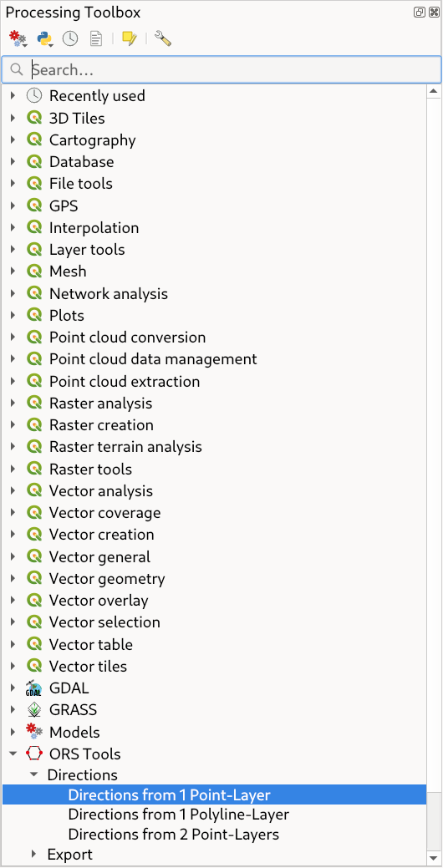Collapse the Directions subgroup
This screenshot has width=443, height=868.
pos(34,774)
